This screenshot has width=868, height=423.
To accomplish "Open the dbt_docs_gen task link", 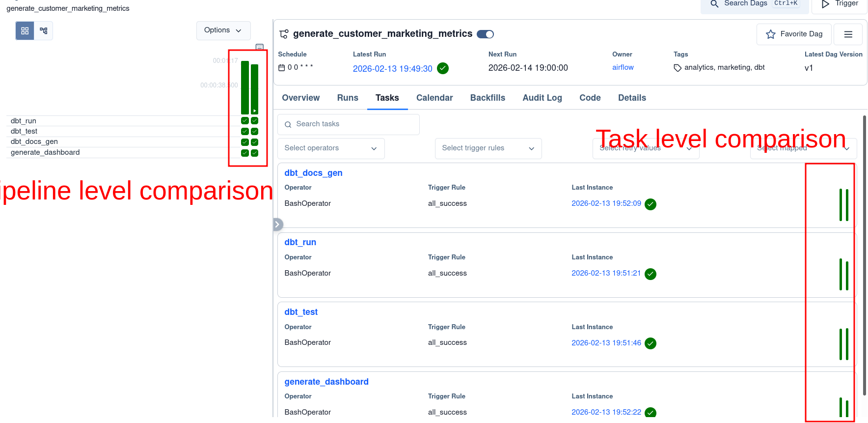I will click(x=313, y=173).
